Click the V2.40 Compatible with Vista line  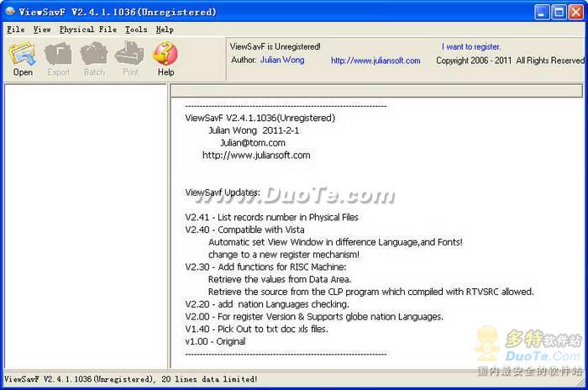tap(244, 229)
